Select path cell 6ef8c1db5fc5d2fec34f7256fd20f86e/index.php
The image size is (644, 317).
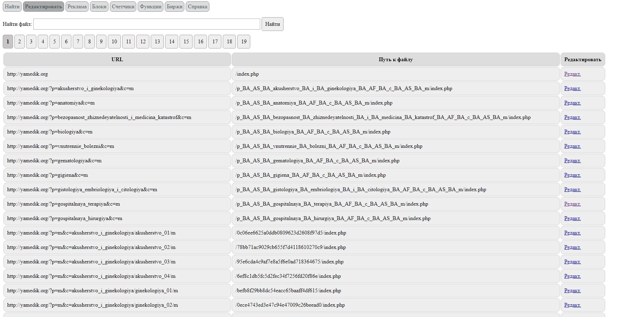(x=396, y=276)
